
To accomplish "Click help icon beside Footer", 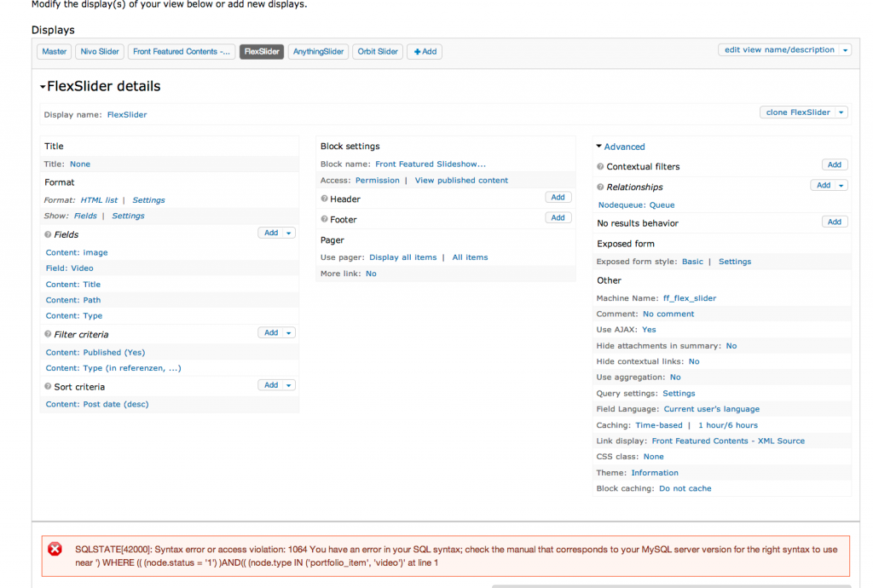I will (325, 220).
